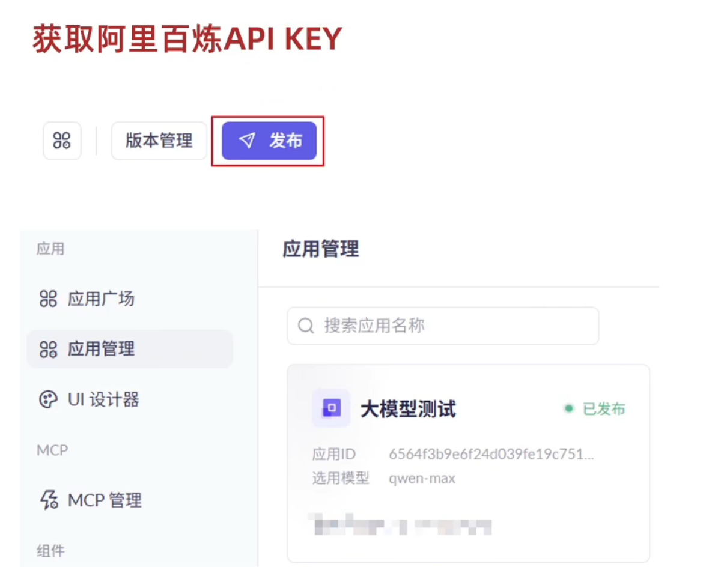Click the 应用管理 page heading
The width and height of the screenshot is (712, 588).
click(x=321, y=249)
